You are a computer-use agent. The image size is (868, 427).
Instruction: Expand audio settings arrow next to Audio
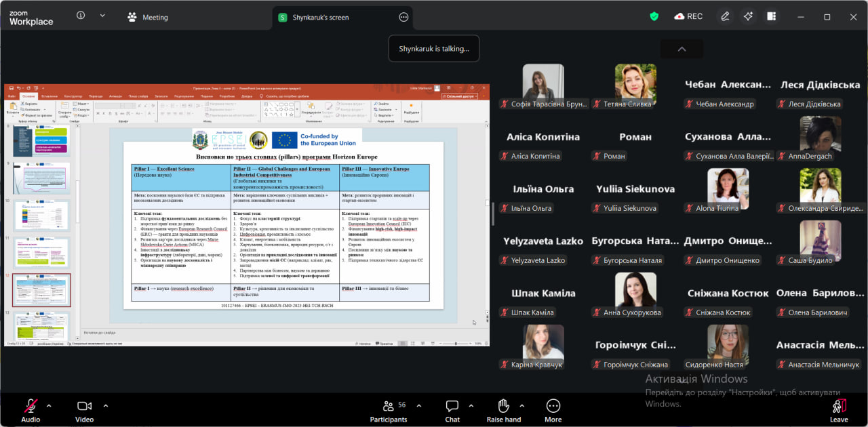49,406
